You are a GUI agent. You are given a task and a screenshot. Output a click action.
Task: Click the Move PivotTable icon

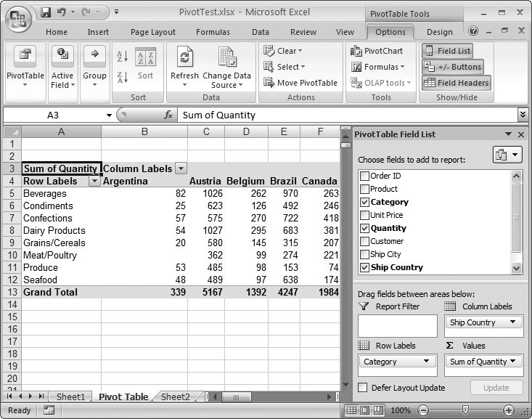point(269,83)
